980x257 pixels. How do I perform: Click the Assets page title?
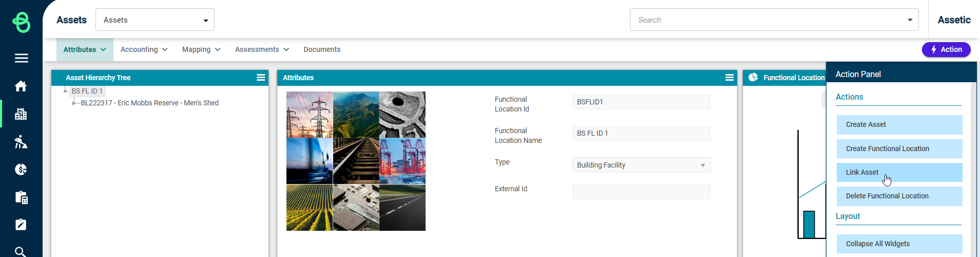point(71,20)
